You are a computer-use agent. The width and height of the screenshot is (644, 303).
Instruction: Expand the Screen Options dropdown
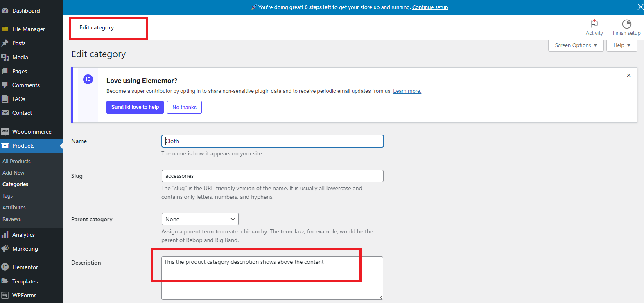[x=576, y=45]
